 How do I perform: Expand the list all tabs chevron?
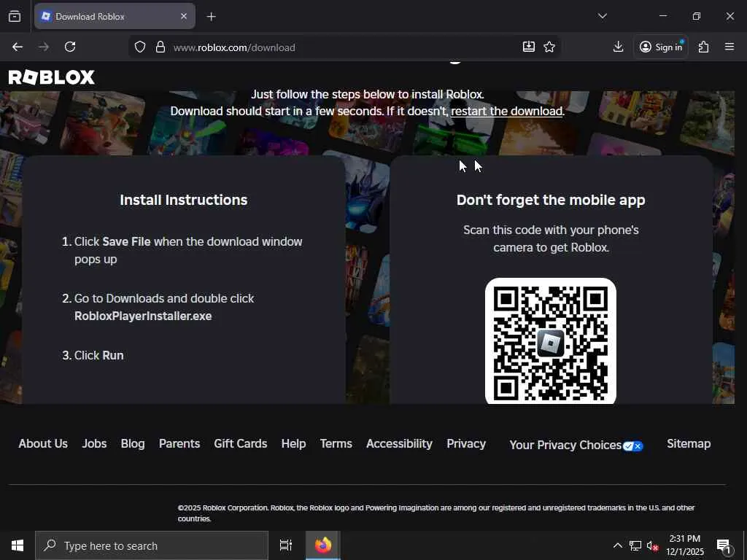click(x=602, y=16)
